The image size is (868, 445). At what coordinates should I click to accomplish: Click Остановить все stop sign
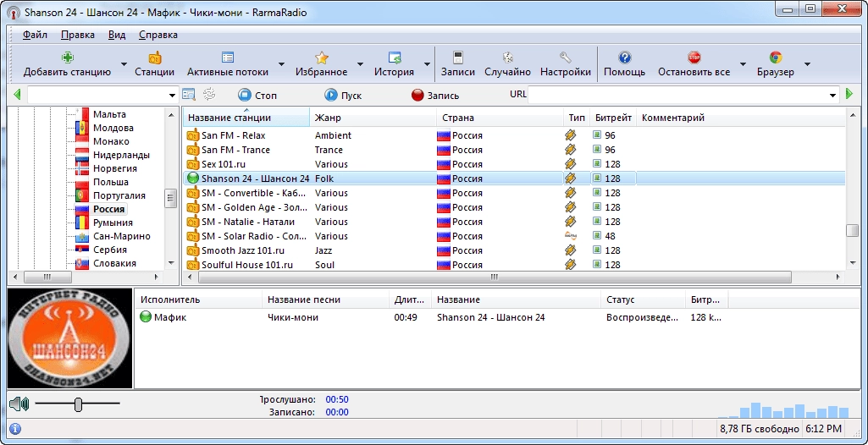pyautogui.click(x=694, y=57)
